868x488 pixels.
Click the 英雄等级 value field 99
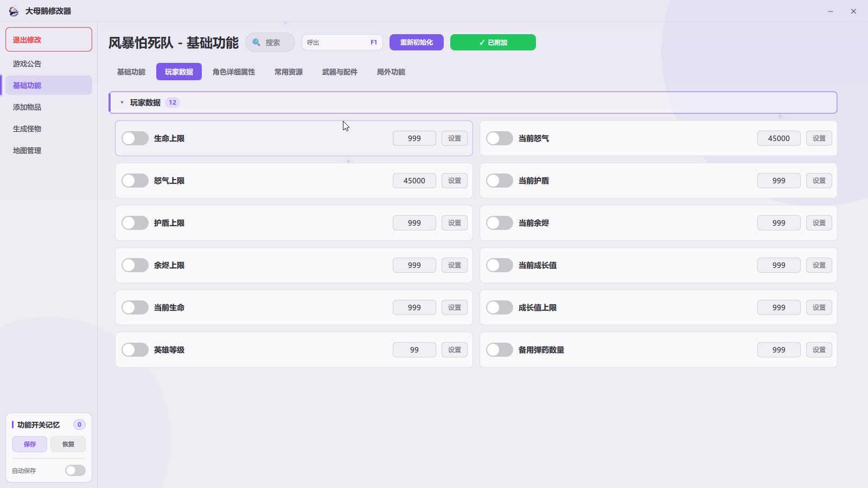(x=414, y=350)
